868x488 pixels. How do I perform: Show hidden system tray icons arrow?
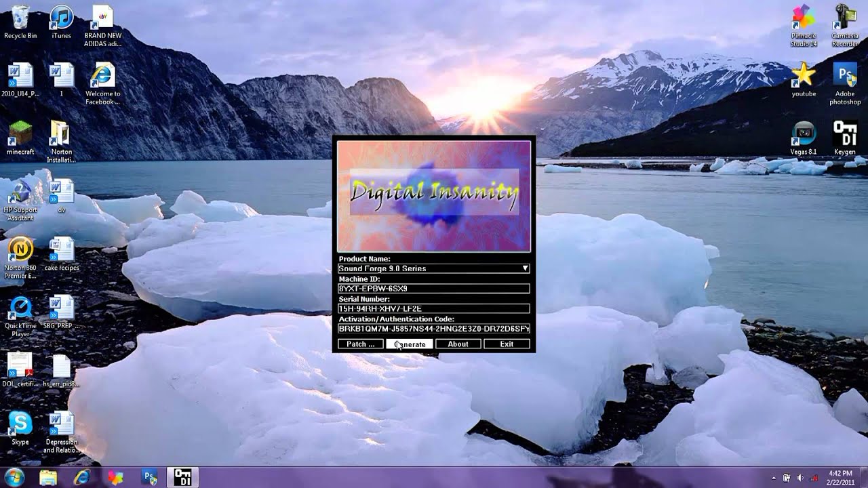pyautogui.click(x=774, y=477)
